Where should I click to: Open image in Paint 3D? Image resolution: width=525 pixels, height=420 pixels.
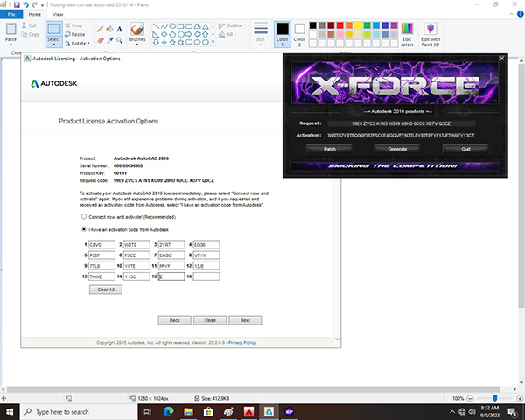coord(430,34)
